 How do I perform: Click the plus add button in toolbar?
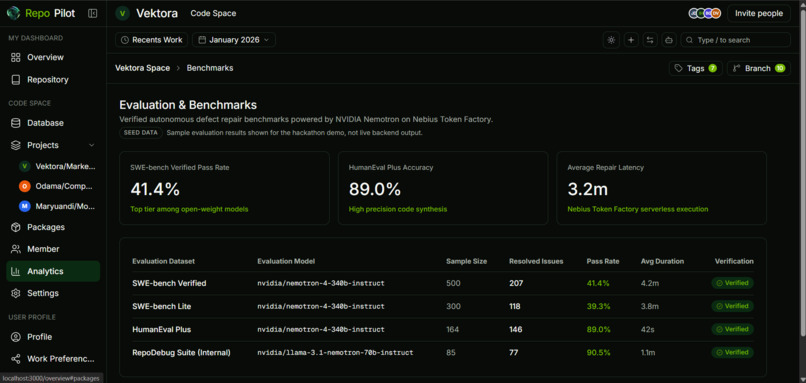(631, 40)
